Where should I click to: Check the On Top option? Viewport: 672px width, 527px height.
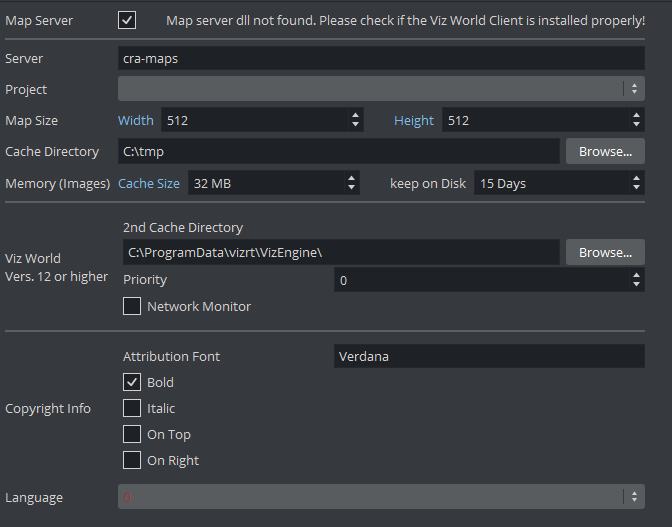pyautogui.click(x=132, y=434)
